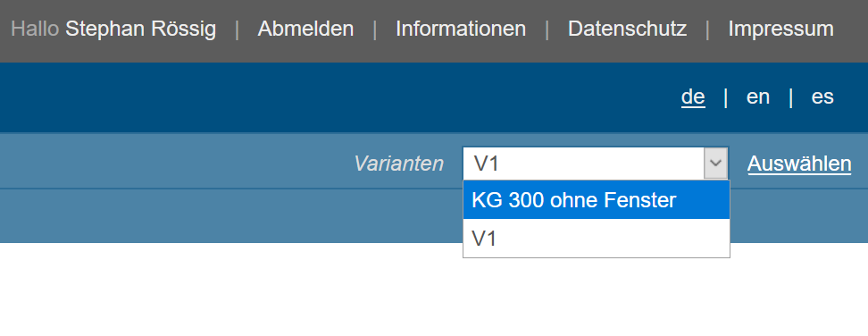The width and height of the screenshot is (868, 336).
Task: Select the 'KG 300 ohne Fenster' option
Action: pyautogui.click(x=597, y=200)
